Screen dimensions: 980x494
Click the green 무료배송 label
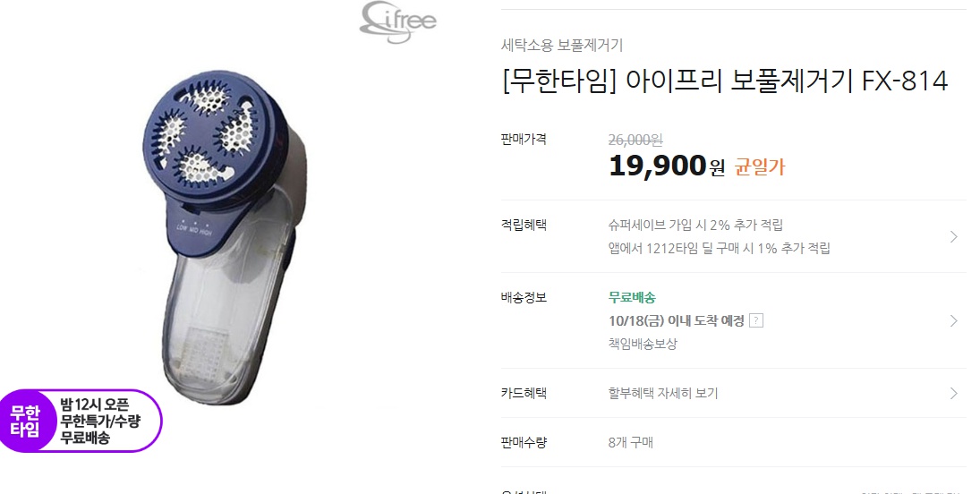[632, 298]
